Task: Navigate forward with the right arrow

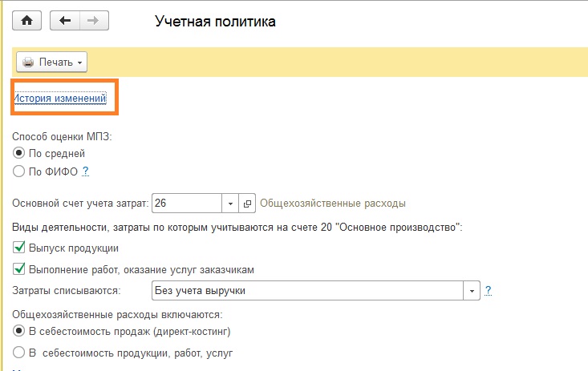Action: pyautogui.click(x=94, y=21)
